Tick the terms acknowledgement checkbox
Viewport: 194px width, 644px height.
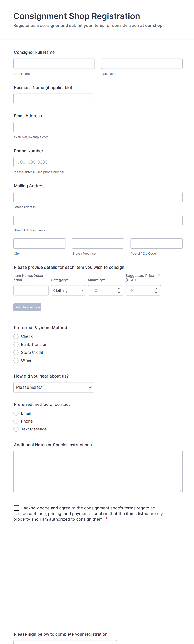(16, 508)
